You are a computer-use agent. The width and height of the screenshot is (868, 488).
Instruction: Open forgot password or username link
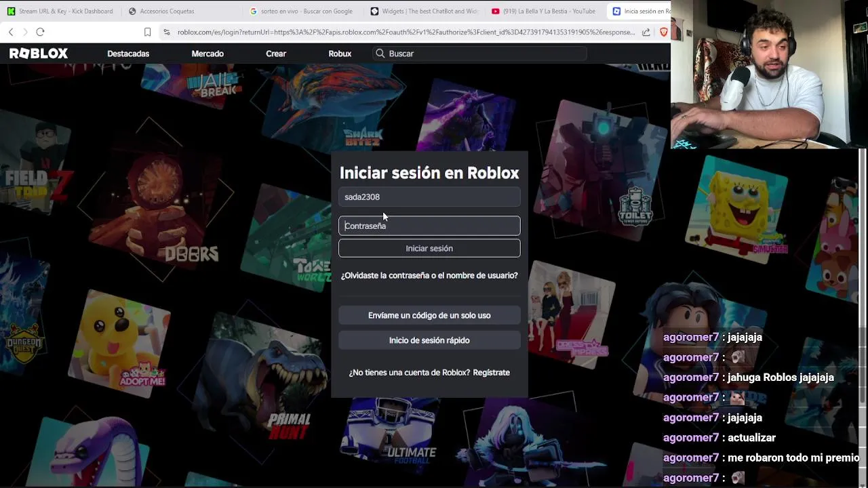(x=429, y=275)
